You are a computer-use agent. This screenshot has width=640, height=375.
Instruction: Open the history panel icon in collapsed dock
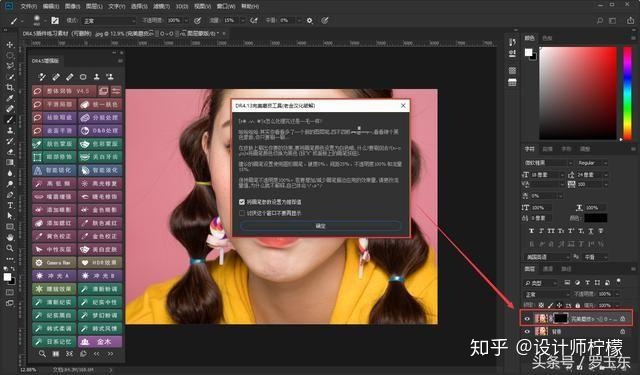[x=512, y=42]
